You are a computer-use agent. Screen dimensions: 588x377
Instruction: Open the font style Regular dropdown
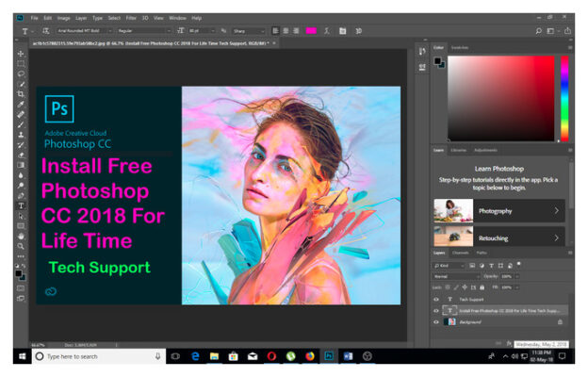pyautogui.click(x=144, y=31)
